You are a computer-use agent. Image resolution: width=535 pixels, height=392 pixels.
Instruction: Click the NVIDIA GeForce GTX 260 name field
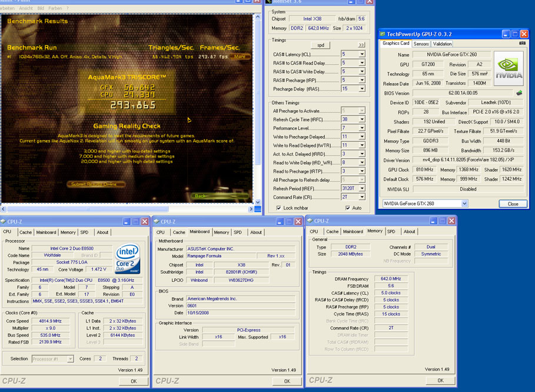452,55
